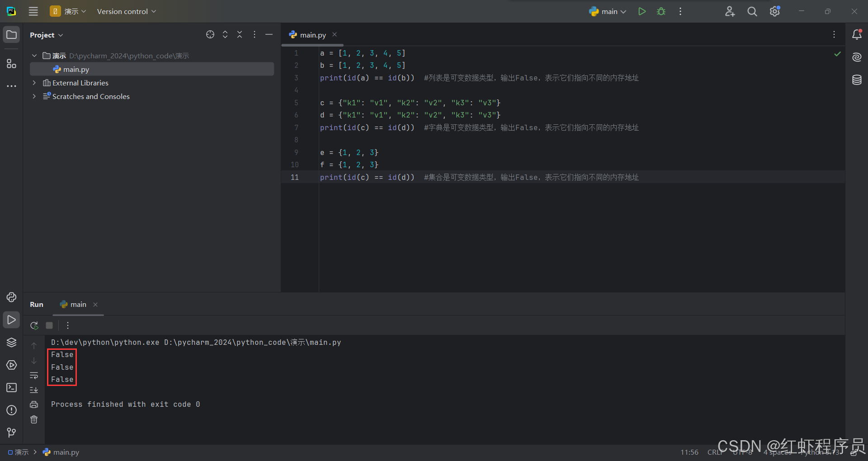This screenshot has width=868, height=461.
Task: Open the main hamburger menu
Action: (33, 11)
